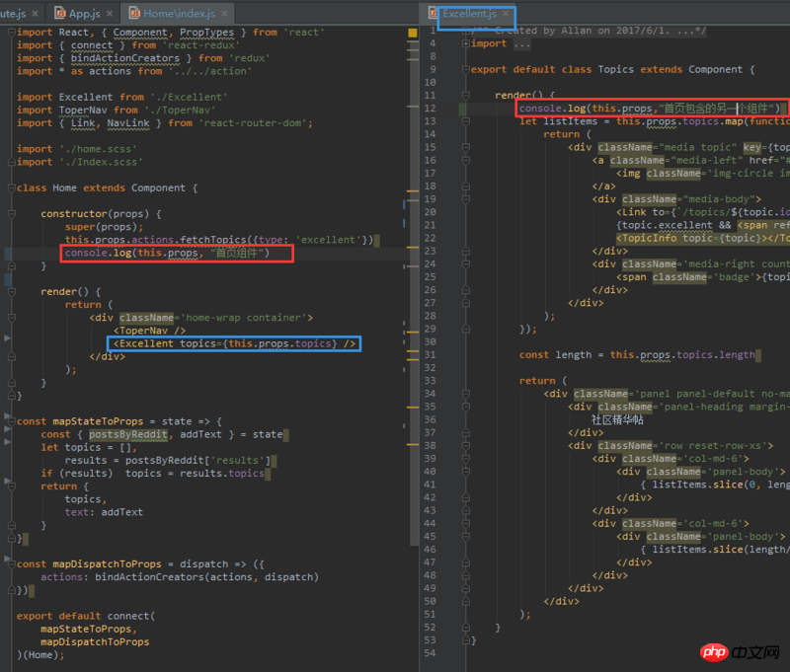
Task: Click line number 12 in Excellent.js gutter
Action: point(430,109)
